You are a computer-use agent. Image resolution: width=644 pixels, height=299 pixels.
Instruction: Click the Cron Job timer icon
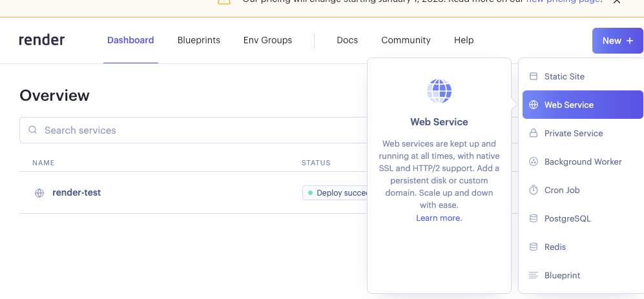point(534,190)
